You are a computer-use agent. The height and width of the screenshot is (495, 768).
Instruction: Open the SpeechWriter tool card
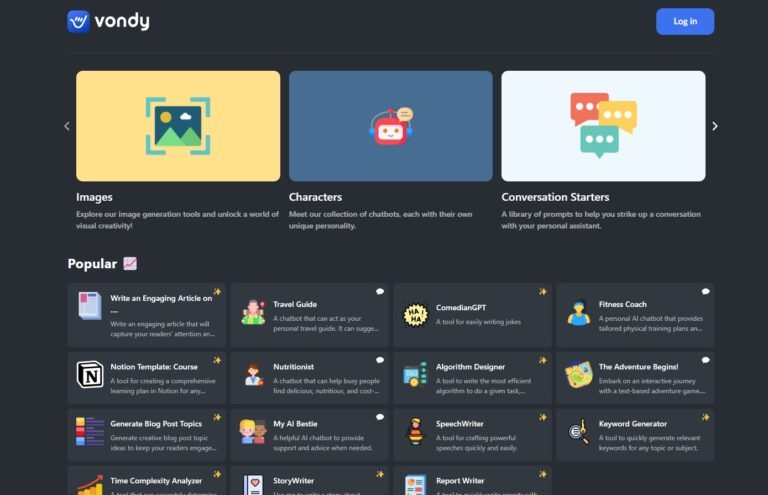[x=471, y=434]
